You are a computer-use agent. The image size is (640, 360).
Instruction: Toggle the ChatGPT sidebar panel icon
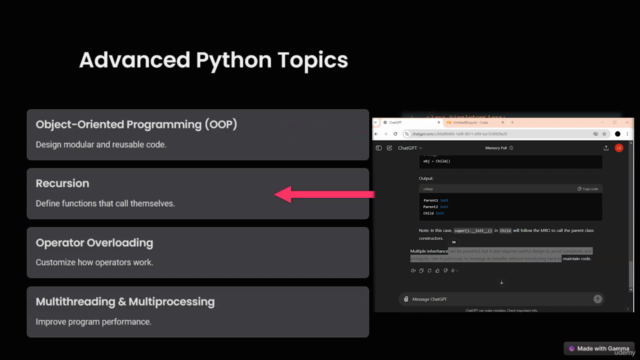click(379, 148)
